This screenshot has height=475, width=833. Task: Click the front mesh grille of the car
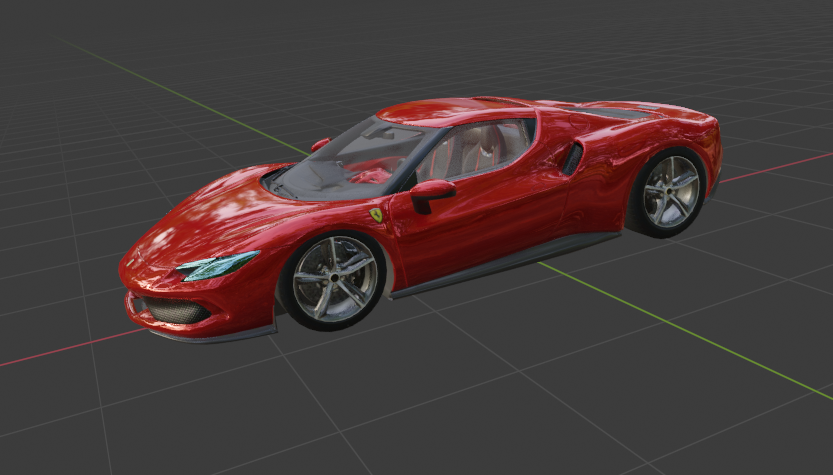176,310
